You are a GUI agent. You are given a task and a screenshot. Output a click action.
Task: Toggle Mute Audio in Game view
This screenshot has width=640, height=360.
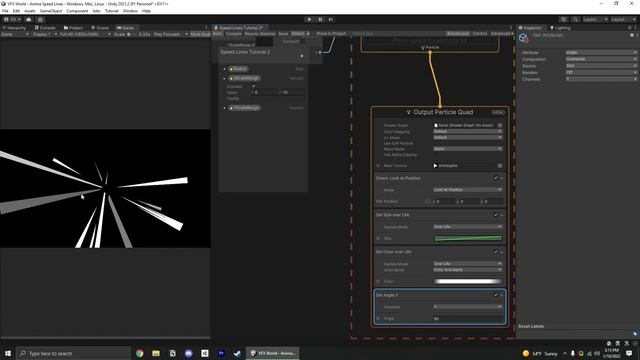click(200, 34)
